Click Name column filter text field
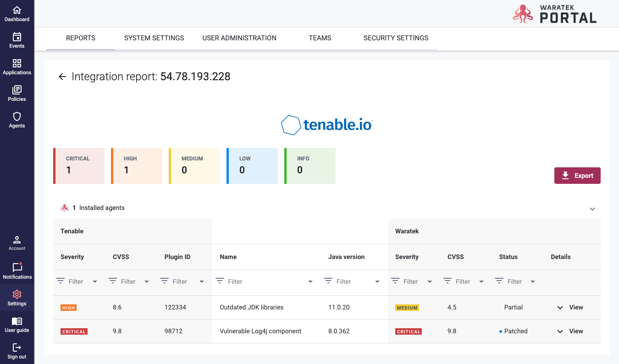 [x=266, y=281]
